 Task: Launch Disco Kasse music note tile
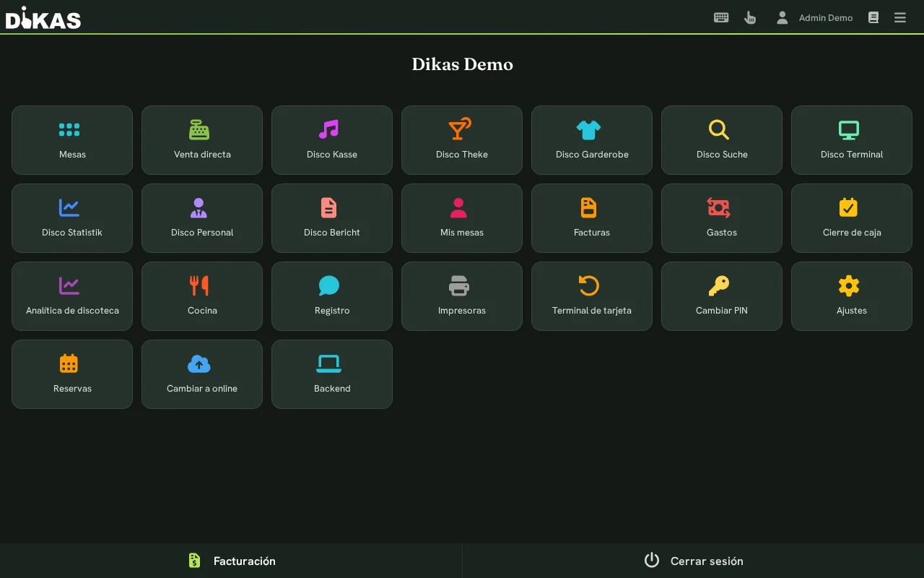[332, 140]
